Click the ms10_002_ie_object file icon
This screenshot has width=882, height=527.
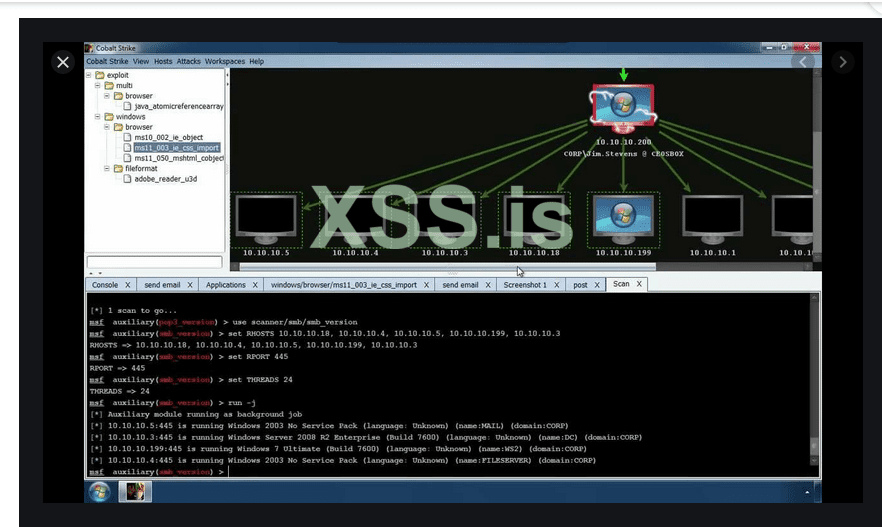click(x=127, y=137)
